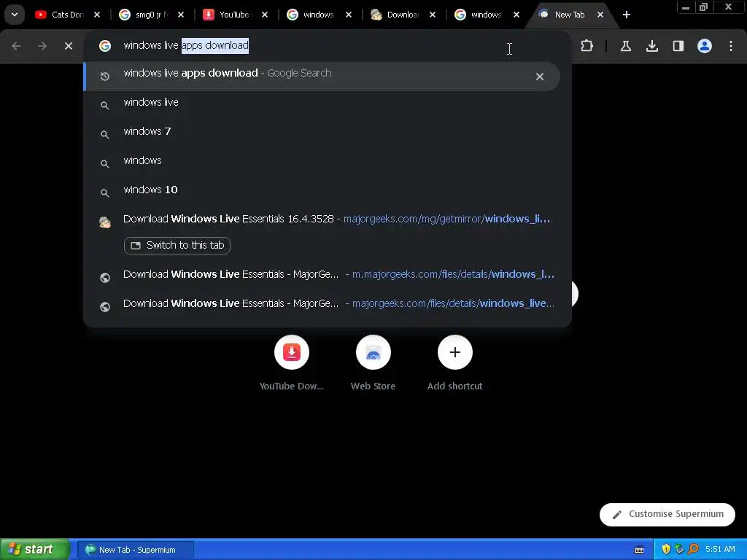Open the profile avatar menu
Image resolution: width=747 pixels, height=560 pixels.
pos(705,46)
